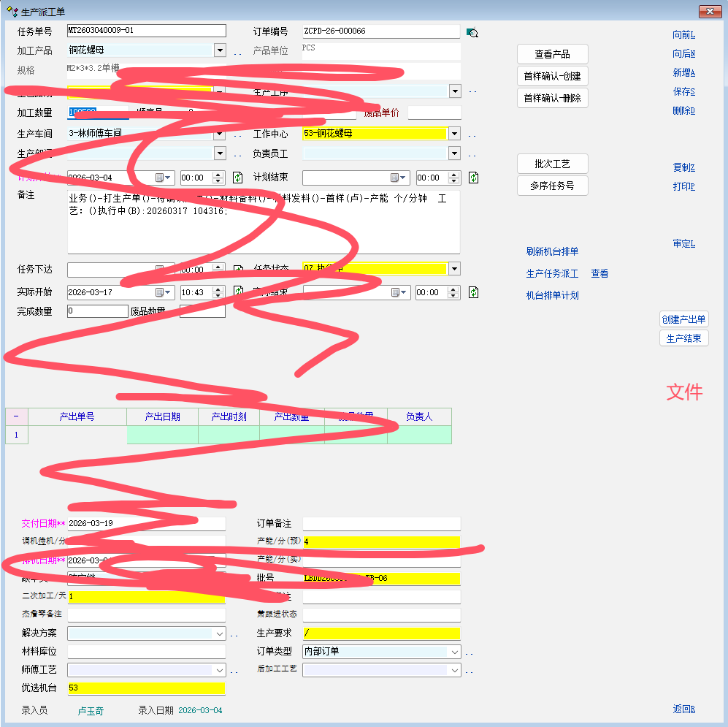
Task: Click the 创建产出单 button
Action: (x=683, y=319)
